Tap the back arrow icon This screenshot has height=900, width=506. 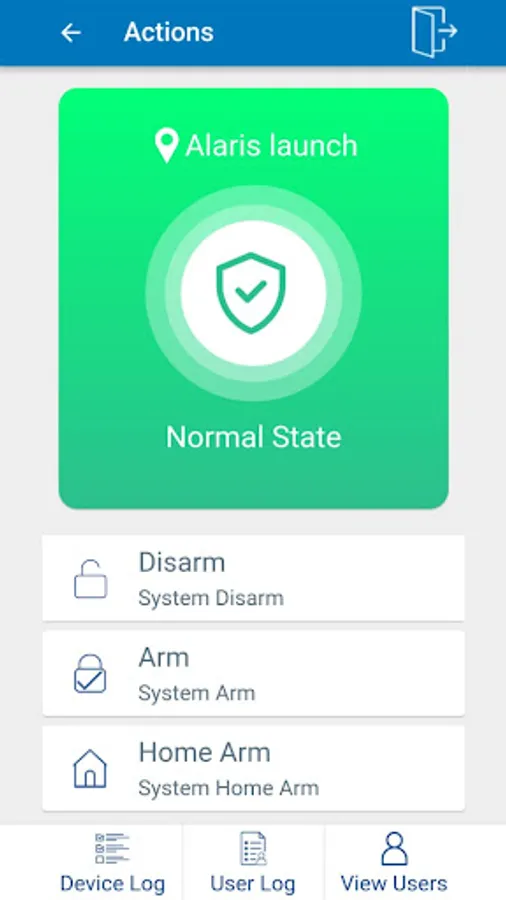pyautogui.click(x=71, y=33)
